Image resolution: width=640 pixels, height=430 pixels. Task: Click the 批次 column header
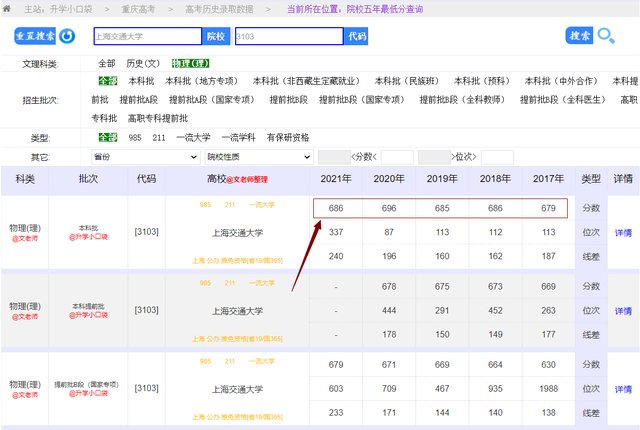pos(88,179)
